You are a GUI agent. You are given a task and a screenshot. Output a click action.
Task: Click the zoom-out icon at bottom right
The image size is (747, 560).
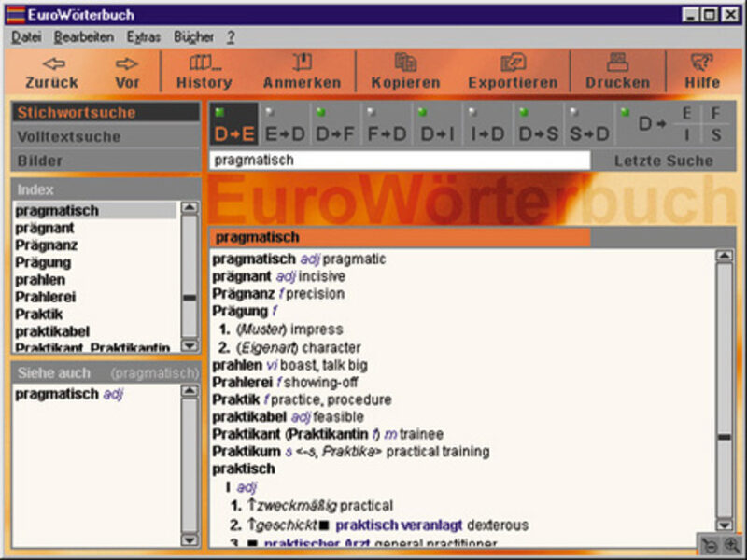(x=710, y=545)
